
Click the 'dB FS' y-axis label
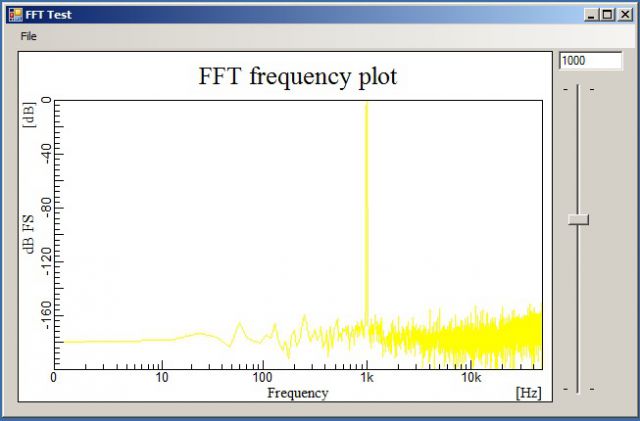[x=29, y=235]
